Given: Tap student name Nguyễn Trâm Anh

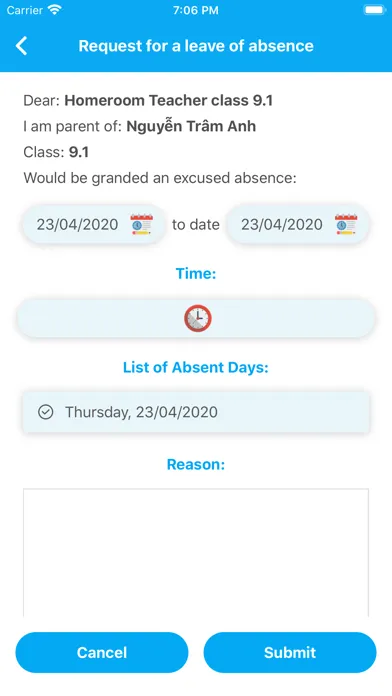Looking at the screenshot, I should point(191,127).
